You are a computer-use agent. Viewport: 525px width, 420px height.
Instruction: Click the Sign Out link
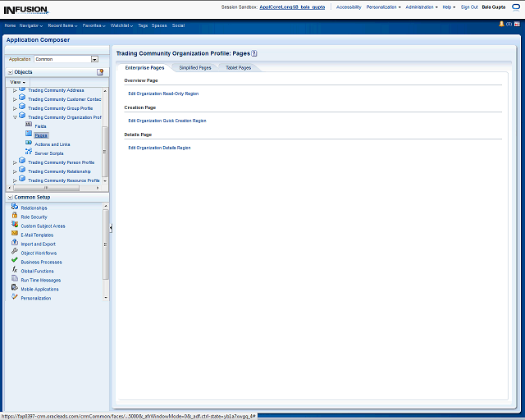[x=469, y=7]
